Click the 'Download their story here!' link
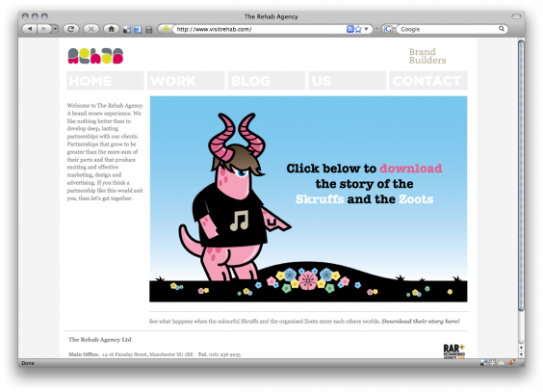The width and height of the screenshot is (543, 392). click(421, 322)
